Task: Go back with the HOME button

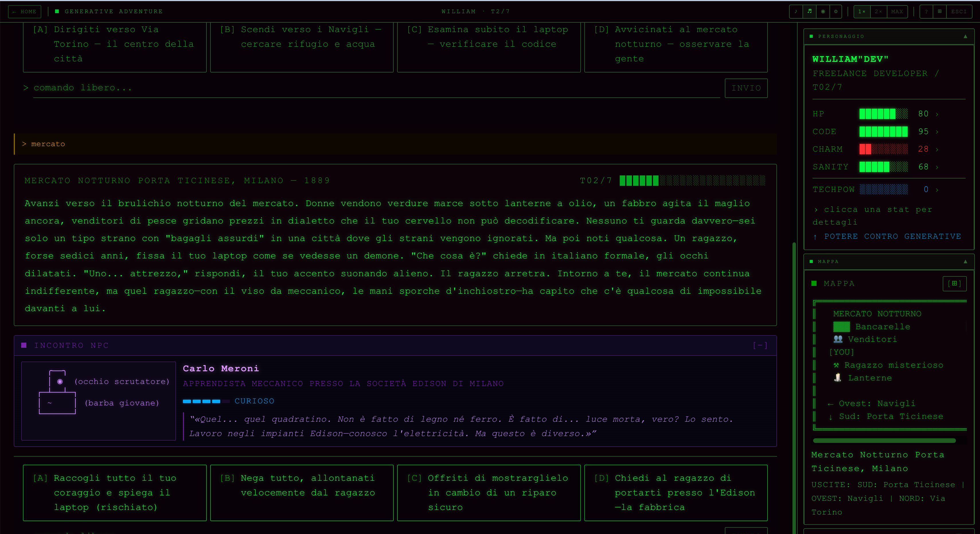Action: (x=24, y=11)
